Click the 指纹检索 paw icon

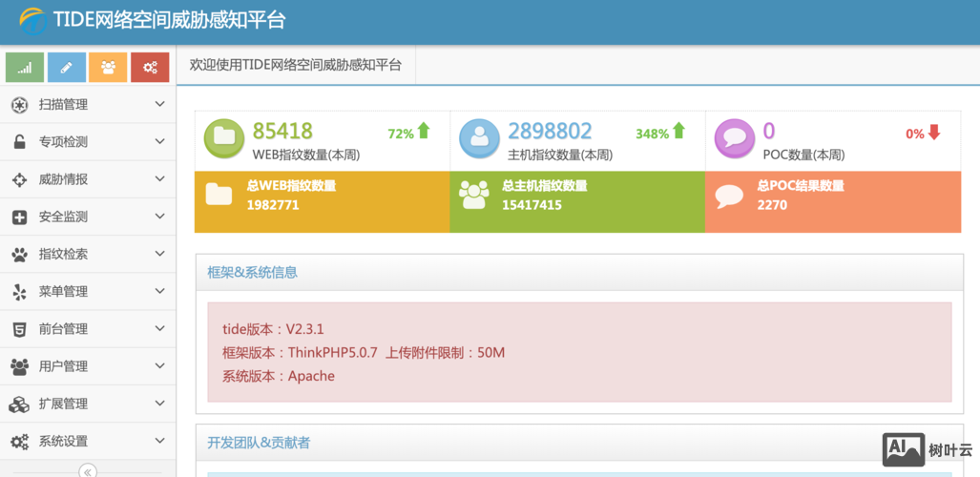coord(20,255)
